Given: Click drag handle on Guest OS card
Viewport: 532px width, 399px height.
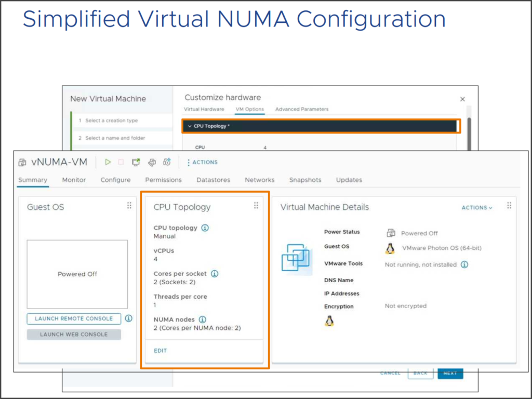Looking at the screenshot, I should pos(129,206).
